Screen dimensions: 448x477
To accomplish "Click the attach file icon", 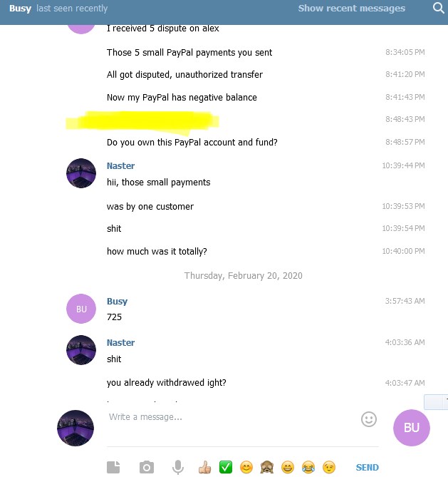I will click(113, 467).
